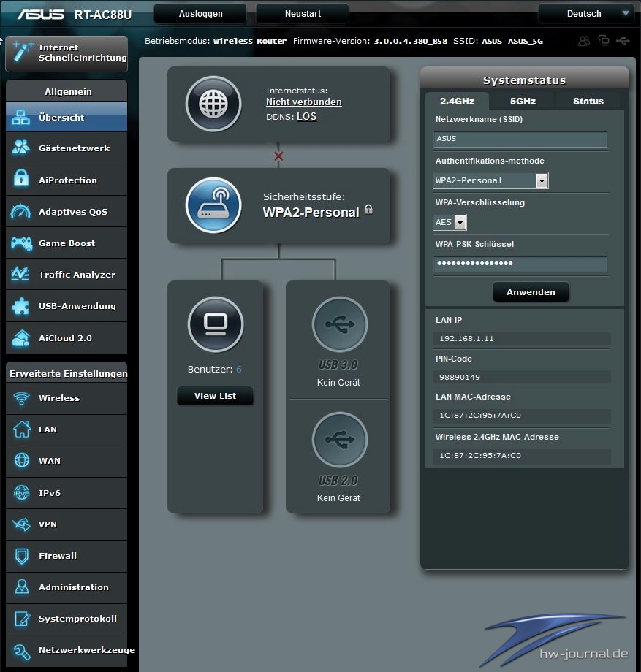Click the Internet globe icon

pyautogui.click(x=213, y=104)
